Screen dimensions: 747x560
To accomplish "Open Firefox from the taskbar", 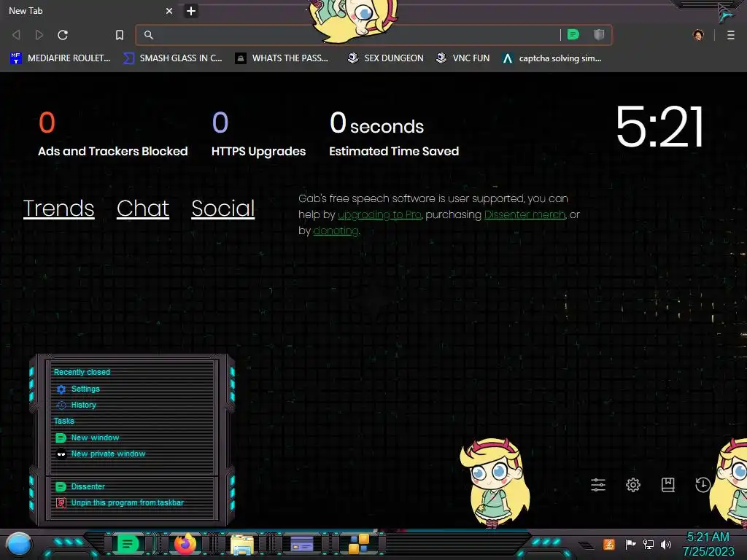I will (x=185, y=544).
